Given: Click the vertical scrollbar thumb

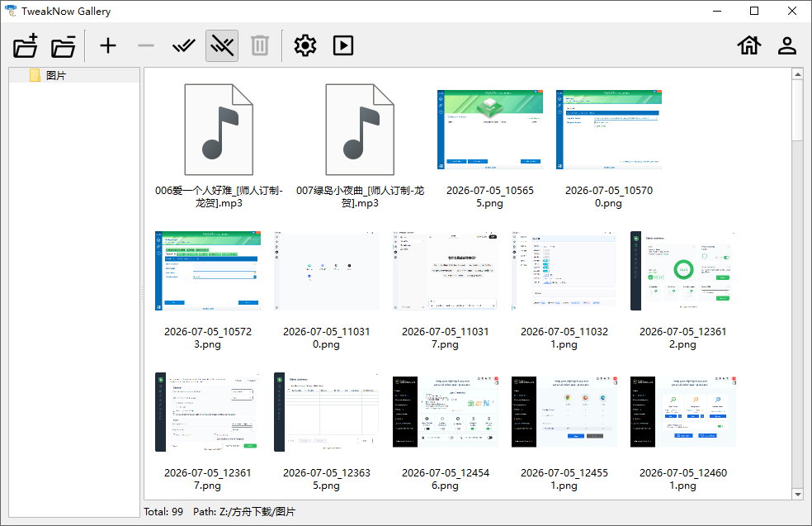Looking at the screenshot, I should click(x=797, y=110).
